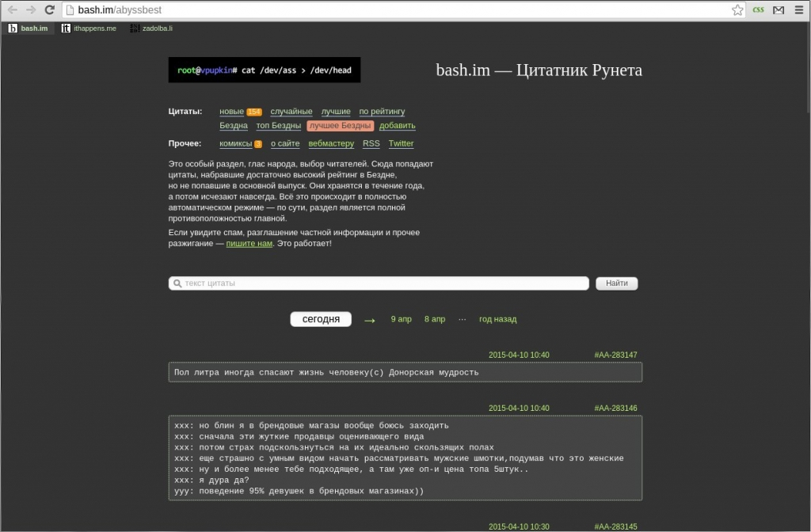Open the browser hamburger menu
The image size is (811, 532).
[799, 9]
